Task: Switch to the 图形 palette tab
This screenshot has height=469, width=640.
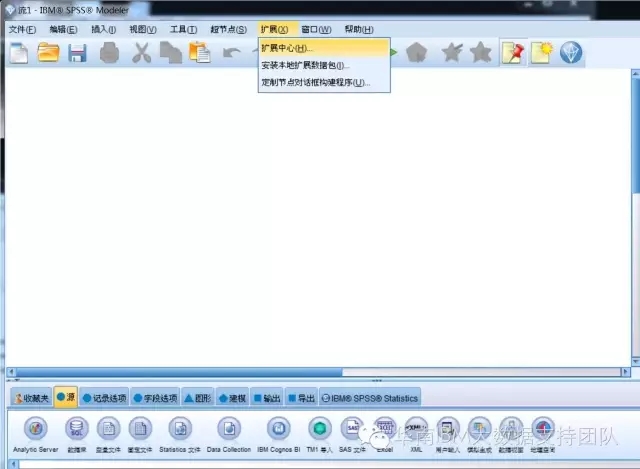Action: (x=198, y=398)
